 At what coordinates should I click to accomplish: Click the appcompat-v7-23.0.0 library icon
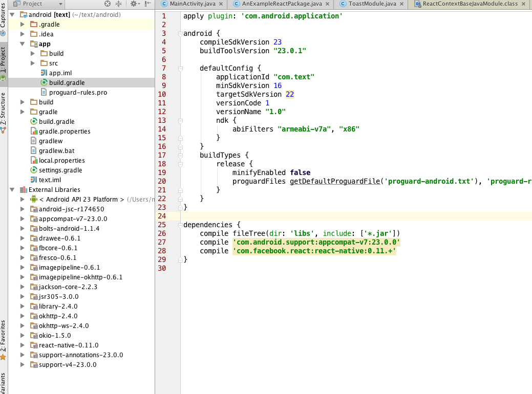tap(34, 218)
